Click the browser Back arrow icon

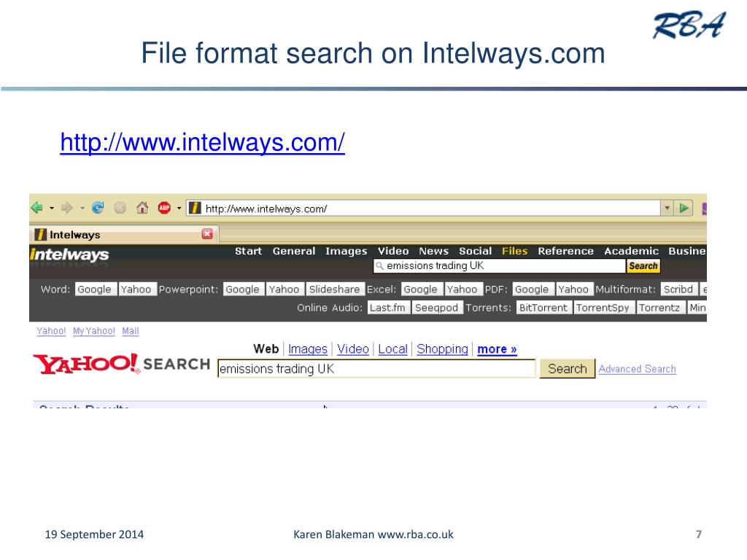pos(36,208)
